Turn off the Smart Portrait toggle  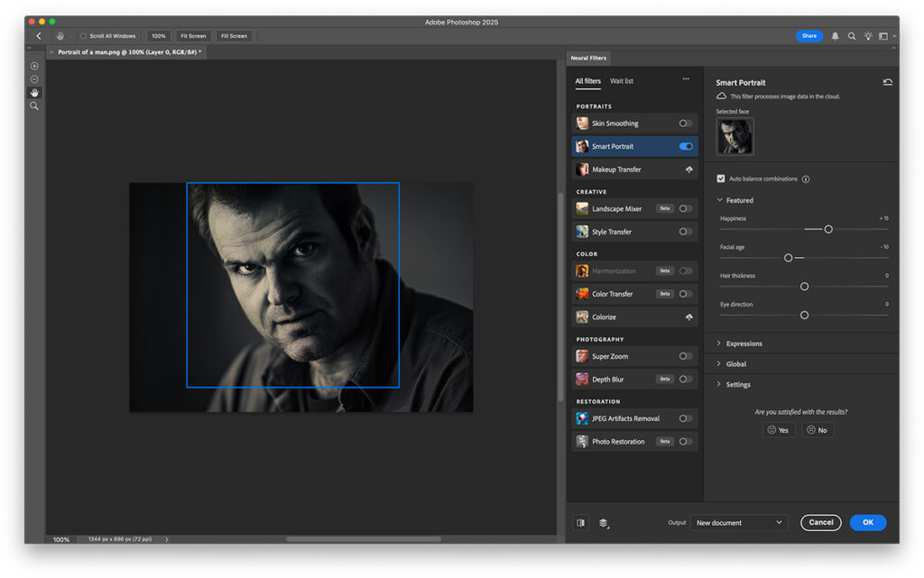pos(686,147)
